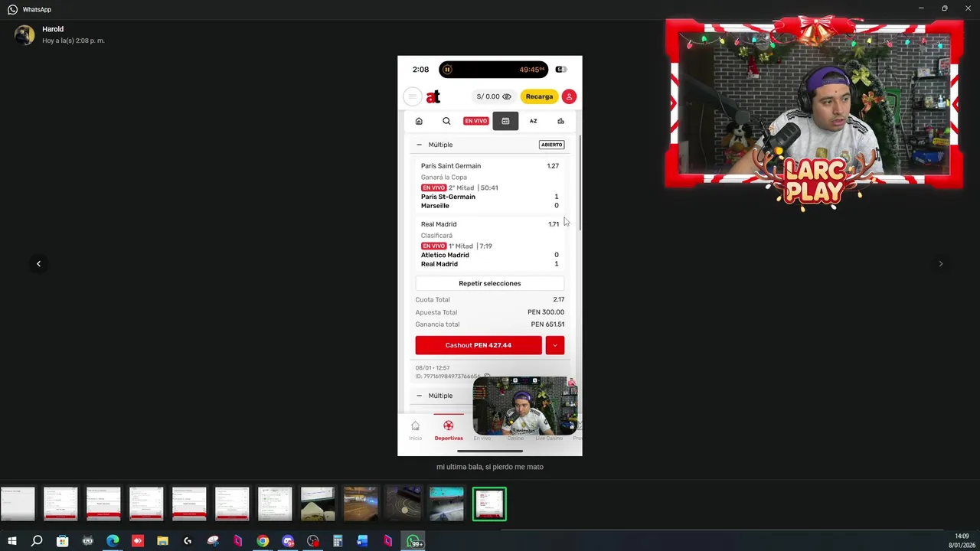Click the Cuota Total value 2.17
980x551 pixels.
point(559,300)
